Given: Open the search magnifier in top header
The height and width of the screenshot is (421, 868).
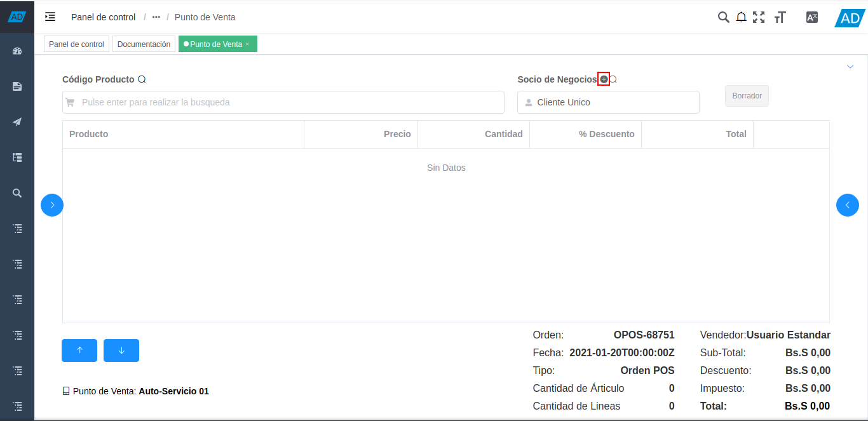Looking at the screenshot, I should [x=723, y=17].
